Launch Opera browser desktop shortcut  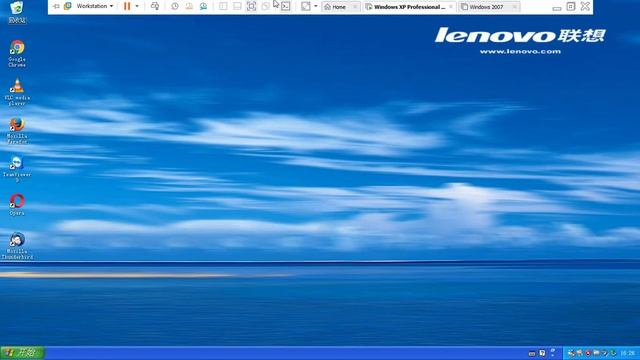[17, 205]
